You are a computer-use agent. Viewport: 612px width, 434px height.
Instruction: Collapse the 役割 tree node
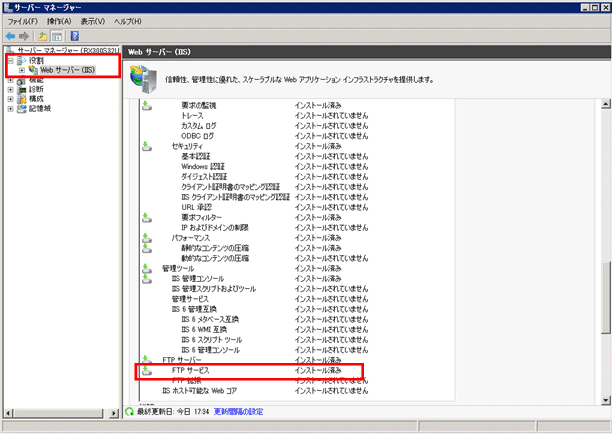[11, 60]
